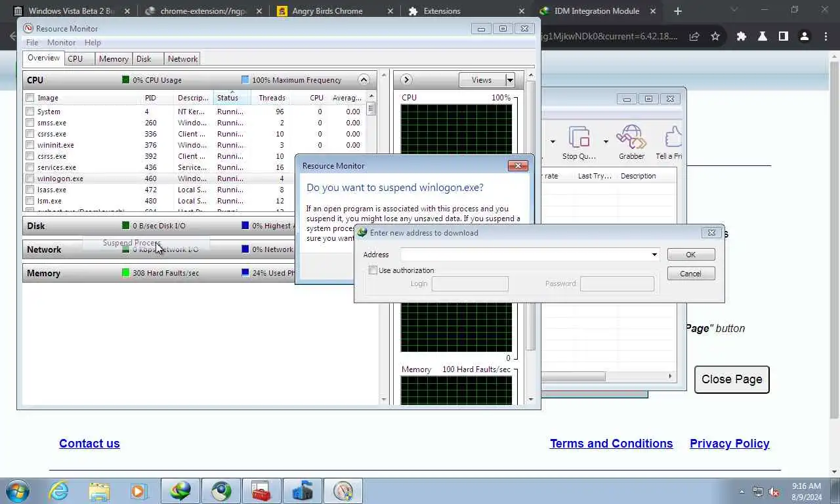
Task: Open the Contact us link
Action: click(x=89, y=444)
